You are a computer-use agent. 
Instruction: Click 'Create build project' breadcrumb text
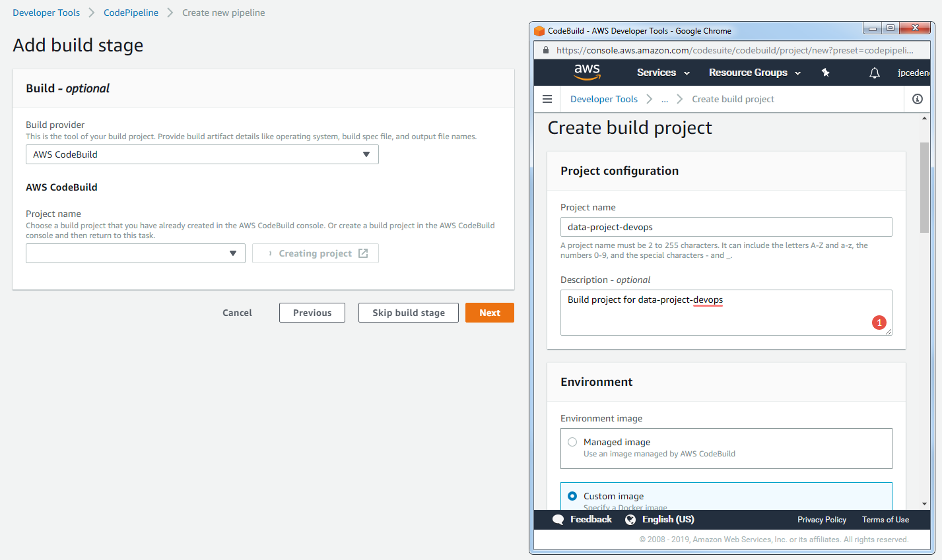point(733,99)
